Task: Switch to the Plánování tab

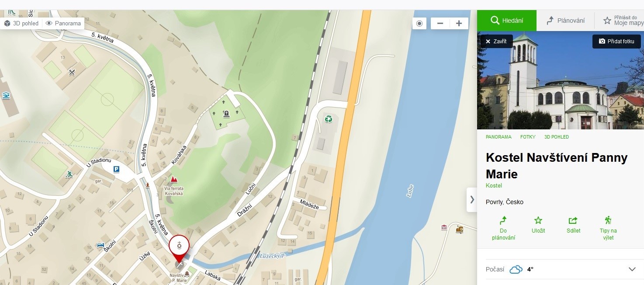Action: pyautogui.click(x=565, y=21)
